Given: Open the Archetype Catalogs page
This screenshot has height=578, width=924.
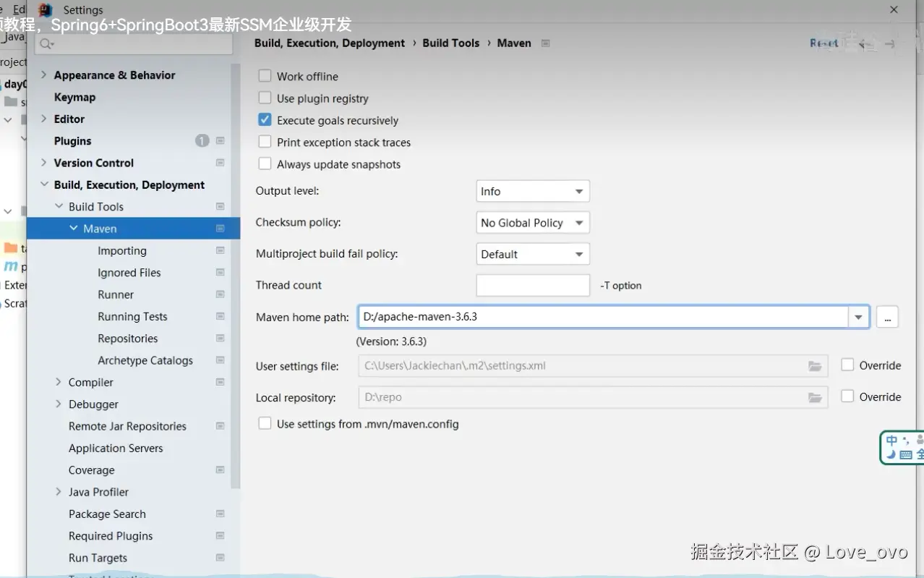Looking at the screenshot, I should click(x=145, y=360).
